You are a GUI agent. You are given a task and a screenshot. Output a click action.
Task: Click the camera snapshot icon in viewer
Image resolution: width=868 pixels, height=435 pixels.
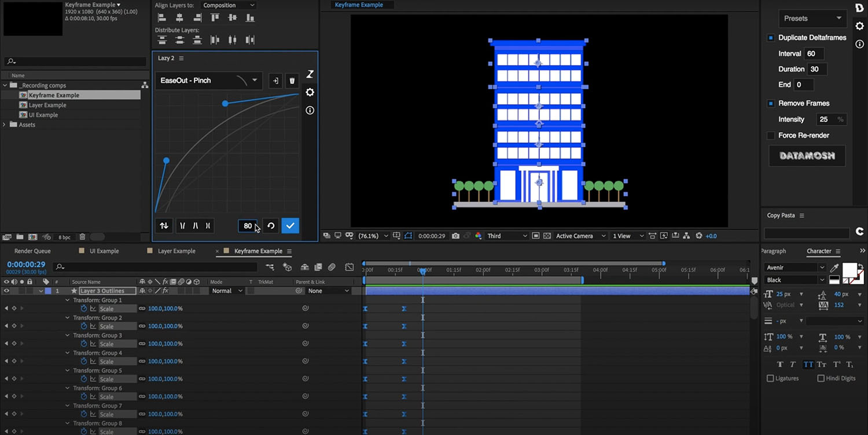click(456, 236)
